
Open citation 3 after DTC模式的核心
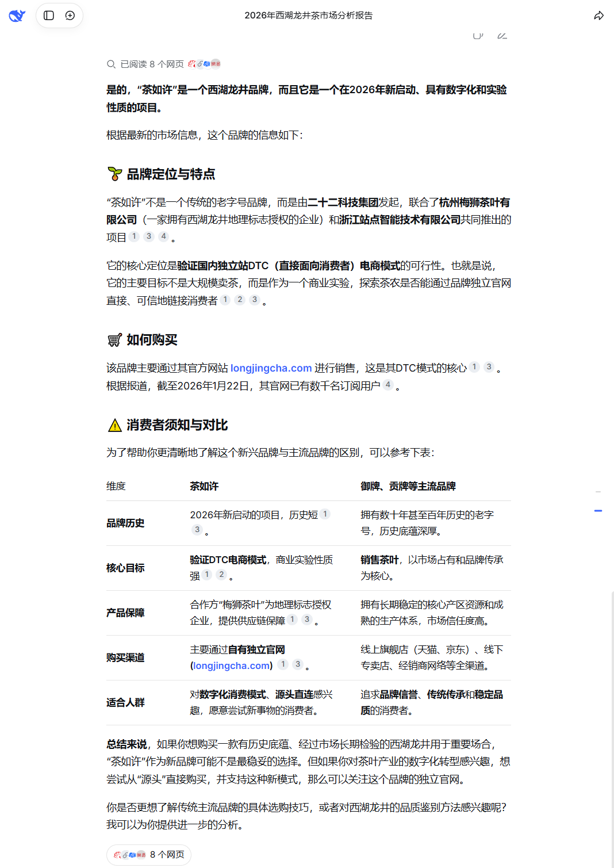tap(489, 367)
